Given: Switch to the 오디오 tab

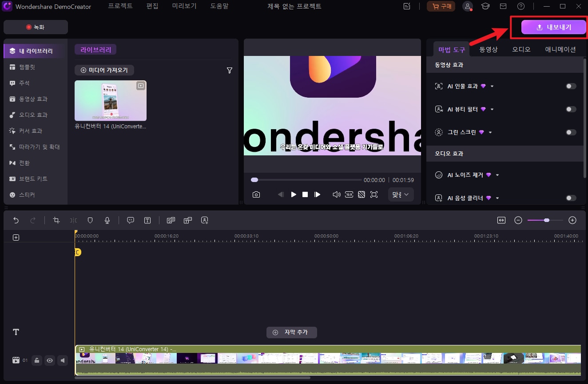Looking at the screenshot, I should pos(521,49).
